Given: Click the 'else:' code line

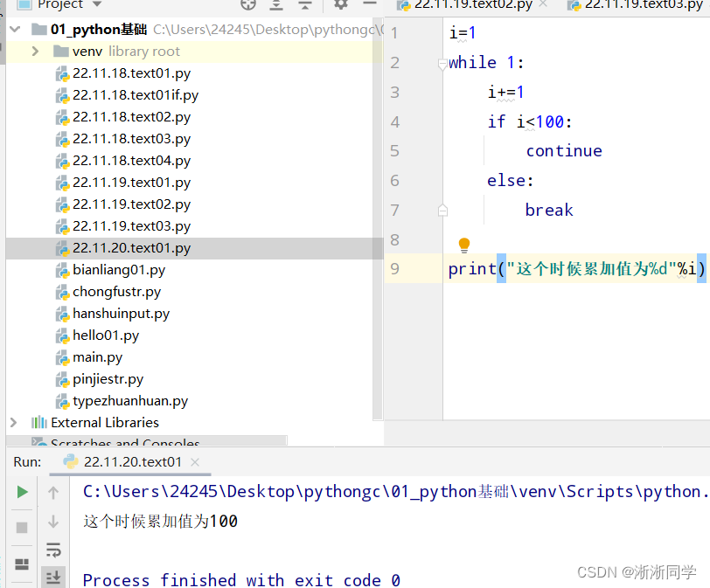Looking at the screenshot, I should 511,181.
